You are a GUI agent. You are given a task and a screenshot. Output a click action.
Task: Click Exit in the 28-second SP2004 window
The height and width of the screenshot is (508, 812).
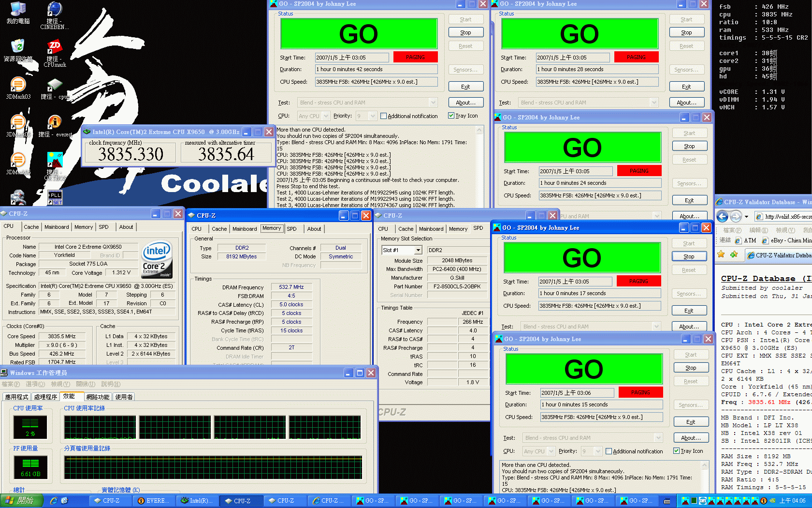tap(687, 87)
